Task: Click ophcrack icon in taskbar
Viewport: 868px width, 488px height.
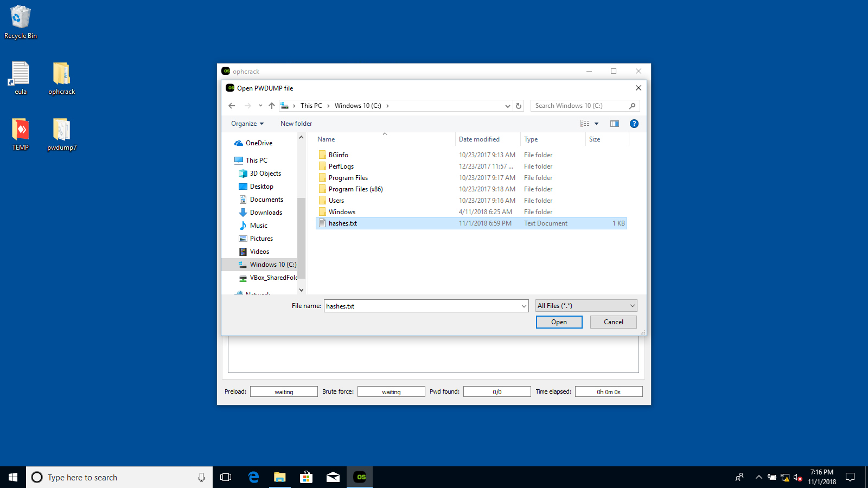Action: click(360, 477)
